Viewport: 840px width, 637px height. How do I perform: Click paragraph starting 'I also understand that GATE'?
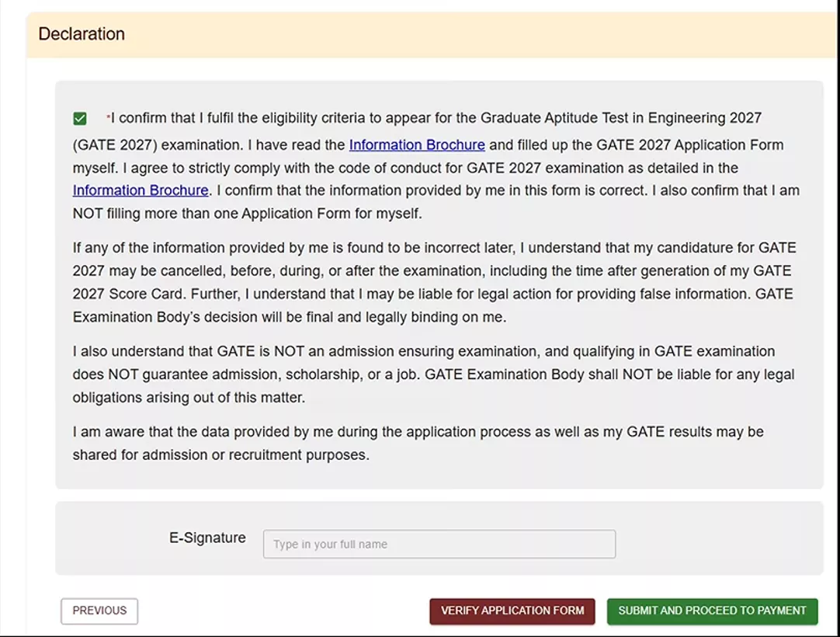[433, 374]
